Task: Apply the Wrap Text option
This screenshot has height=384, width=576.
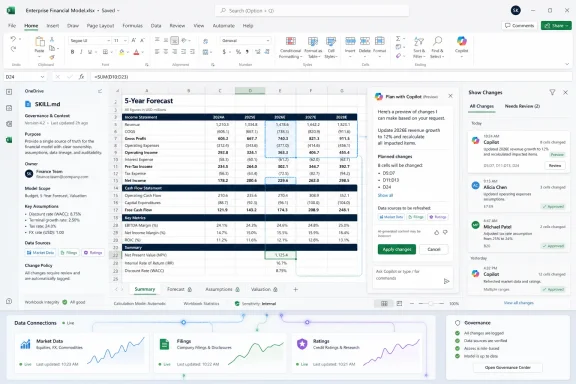Action: click(205, 41)
